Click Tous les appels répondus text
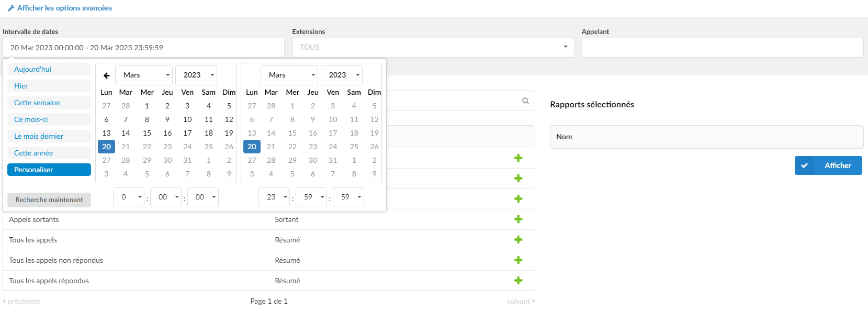868x311 pixels. (x=49, y=281)
